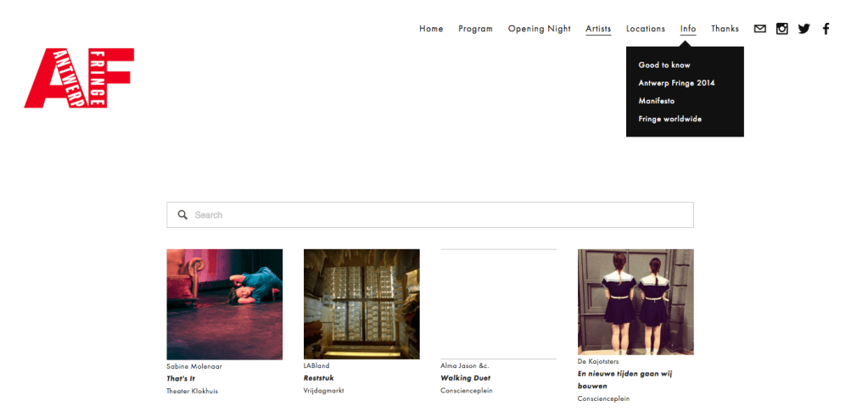Screen dimensions: 868x412
Task: Open the LABland Reststuk thumbnail
Action: pos(361,303)
